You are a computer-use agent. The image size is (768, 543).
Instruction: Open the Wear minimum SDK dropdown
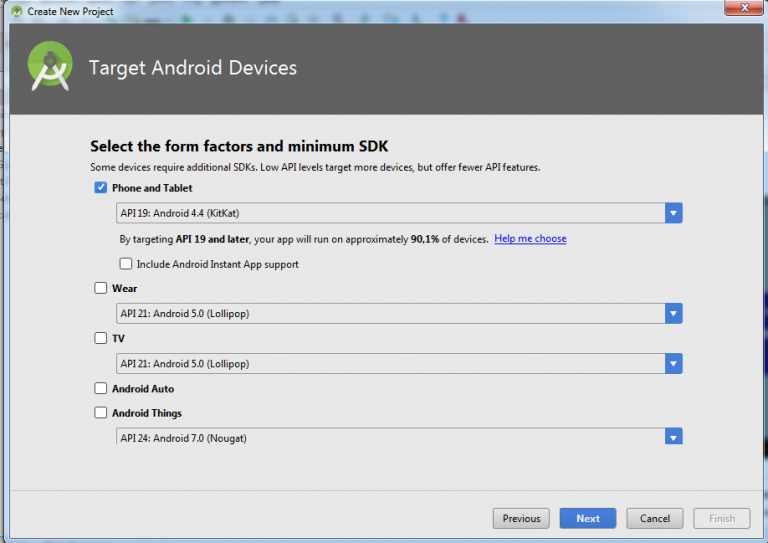(x=673, y=313)
